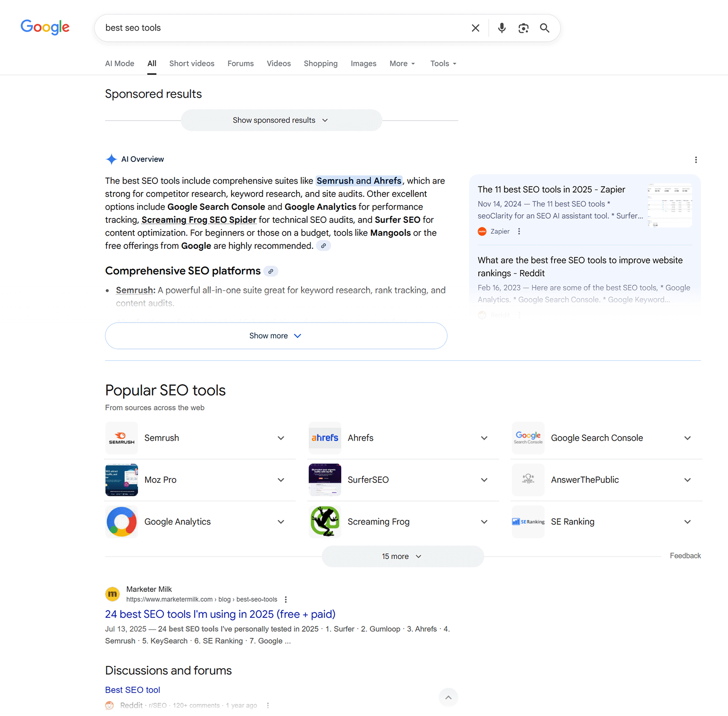Click the microphone for voice search
728x716 pixels.
click(501, 28)
